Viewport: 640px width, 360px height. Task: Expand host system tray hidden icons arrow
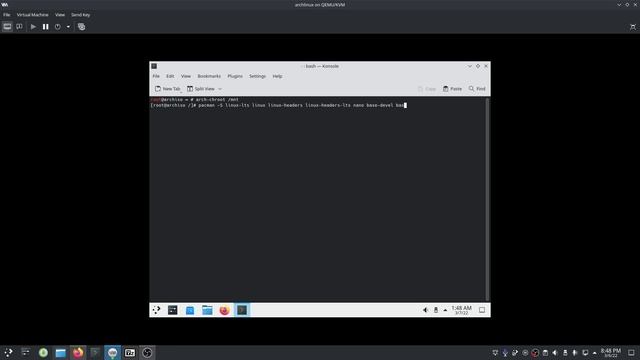[x=595, y=353]
